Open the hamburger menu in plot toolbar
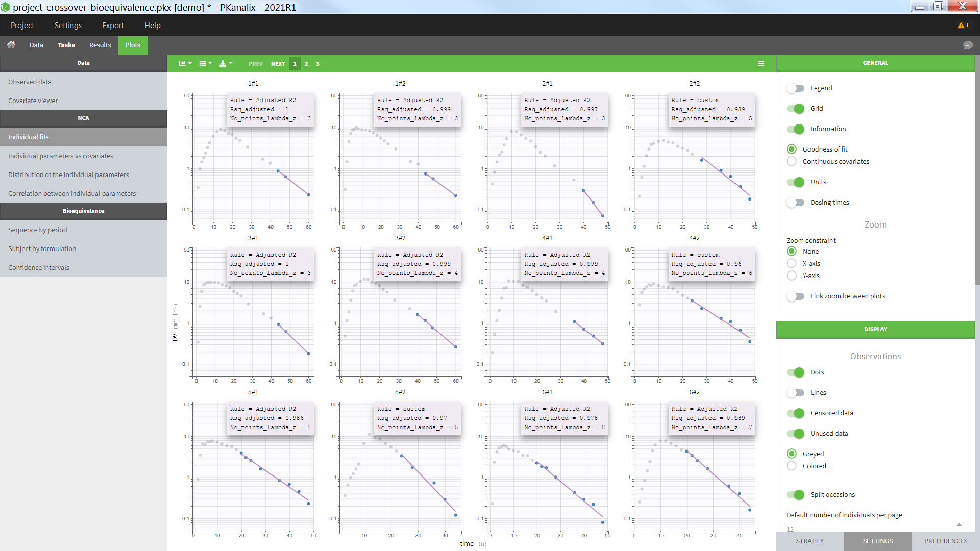This screenshot has width=980, height=551. coord(761,64)
